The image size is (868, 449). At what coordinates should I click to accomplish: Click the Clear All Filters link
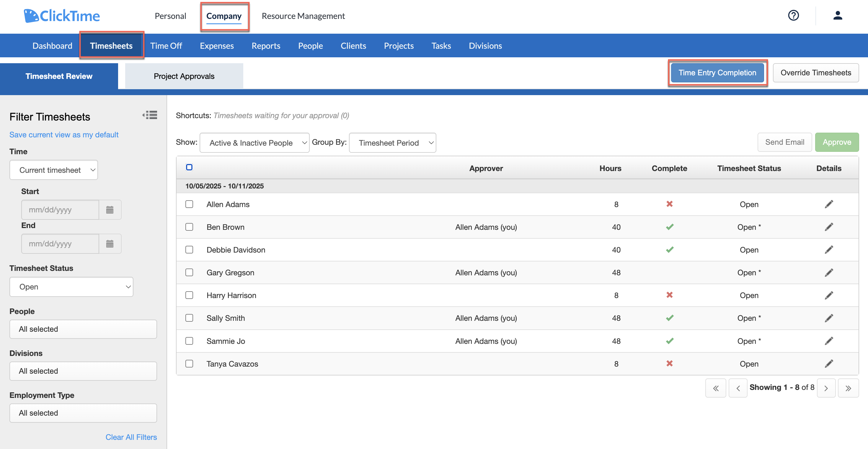[x=131, y=437]
